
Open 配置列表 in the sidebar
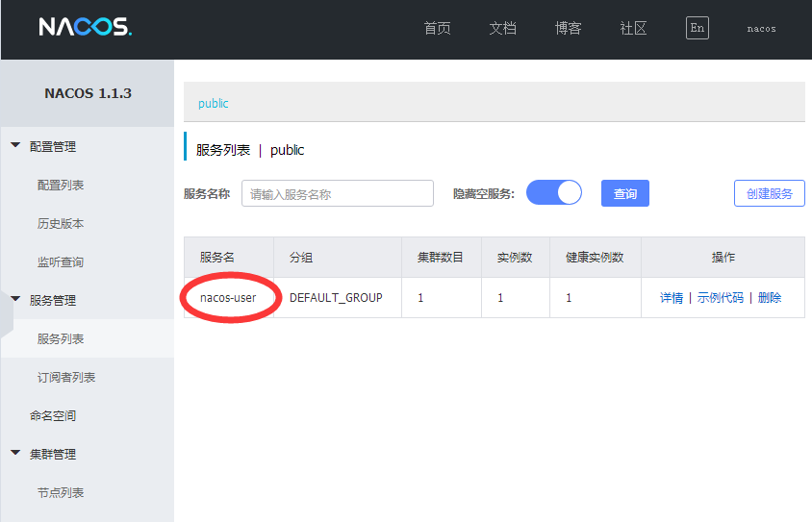[x=61, y=185]
